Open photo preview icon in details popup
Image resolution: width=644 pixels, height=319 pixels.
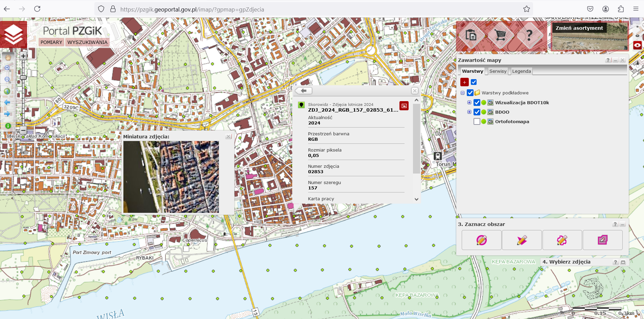tap(404, 106)
